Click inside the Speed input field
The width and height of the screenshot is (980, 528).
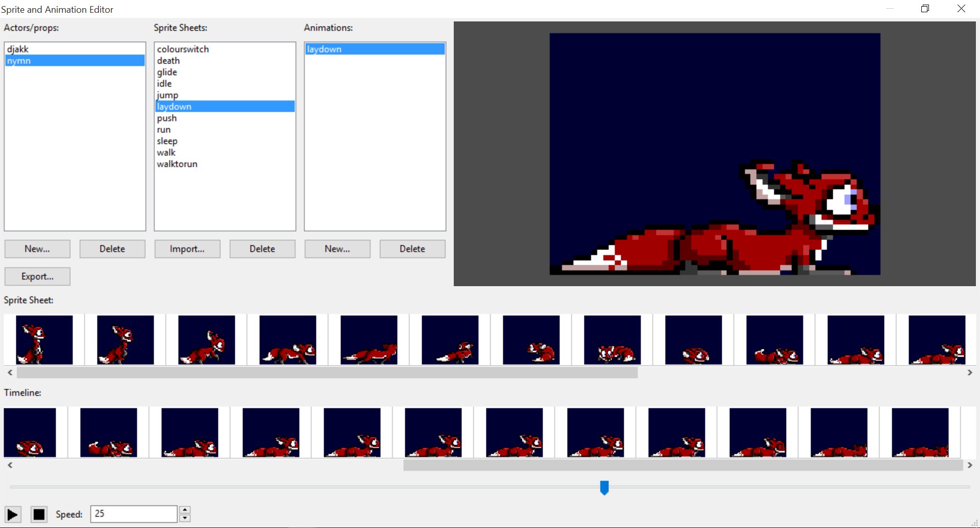point(133,514)
